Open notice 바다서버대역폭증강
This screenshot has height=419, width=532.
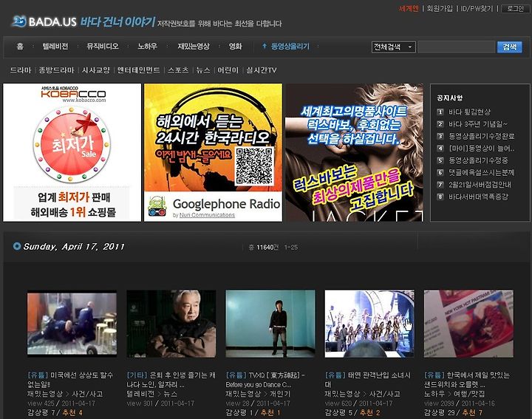pyautogui.click(x=478, y=197)
